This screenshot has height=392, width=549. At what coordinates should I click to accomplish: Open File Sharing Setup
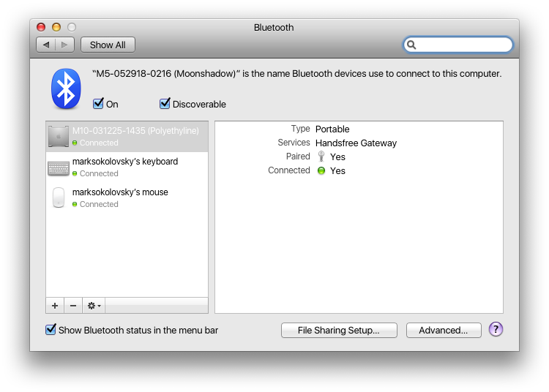(x=339, y=331)
